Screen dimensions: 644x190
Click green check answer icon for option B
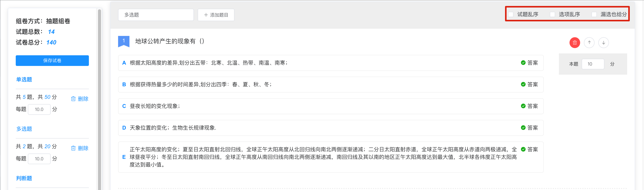coord(523,85)
